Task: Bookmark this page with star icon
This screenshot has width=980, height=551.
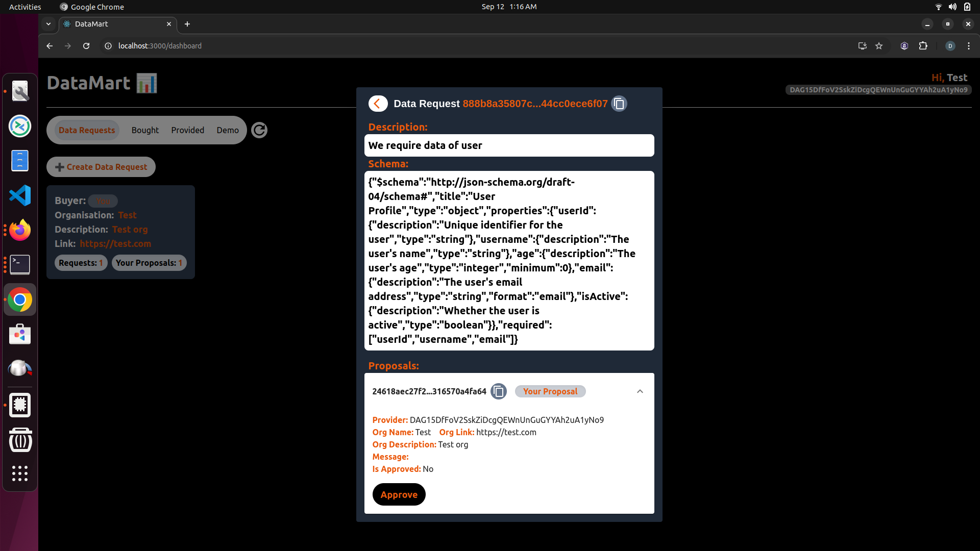Action: tap(879, 46)
